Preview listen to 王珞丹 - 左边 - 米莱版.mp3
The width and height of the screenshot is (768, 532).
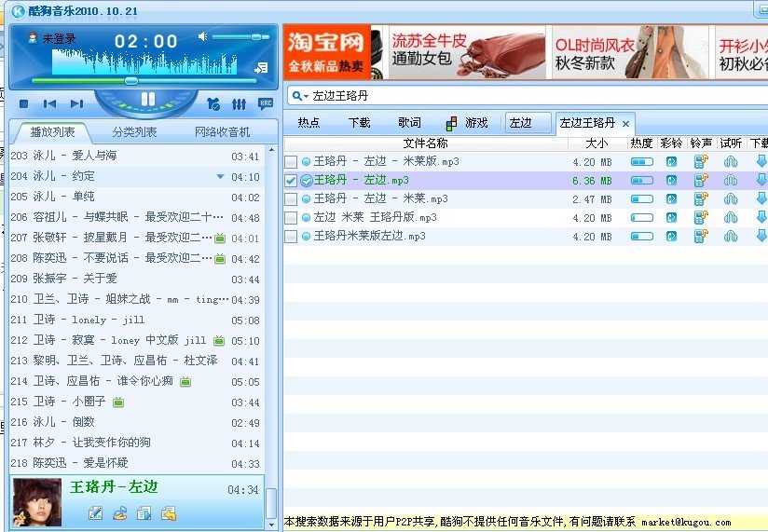(x=731, y=162)
